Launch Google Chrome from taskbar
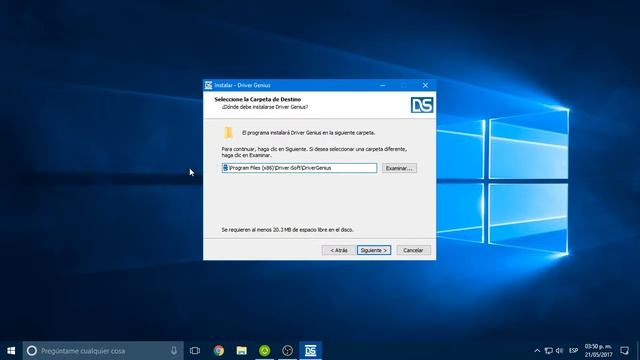The image size is (640, 360). [x=219, y=351]
